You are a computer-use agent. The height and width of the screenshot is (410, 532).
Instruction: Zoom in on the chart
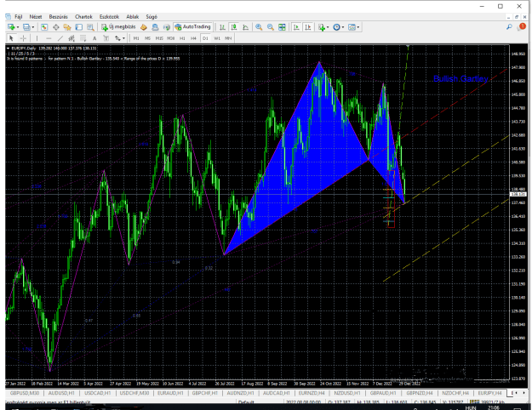click(259, 27)
